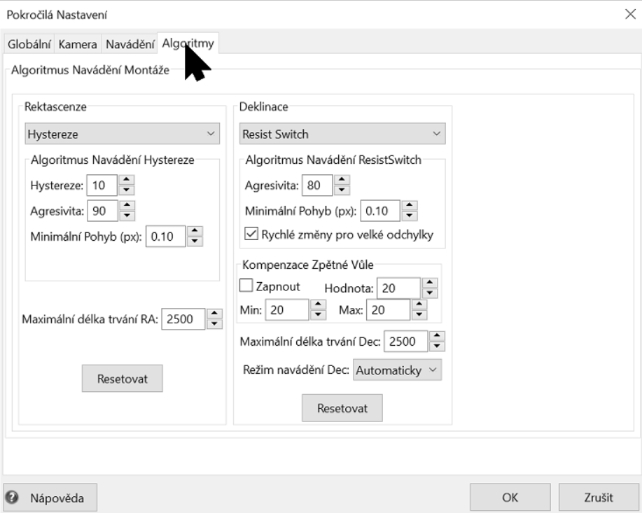
Task: Click the Resetovat button under Deklinace
Action: coord(342,408)
